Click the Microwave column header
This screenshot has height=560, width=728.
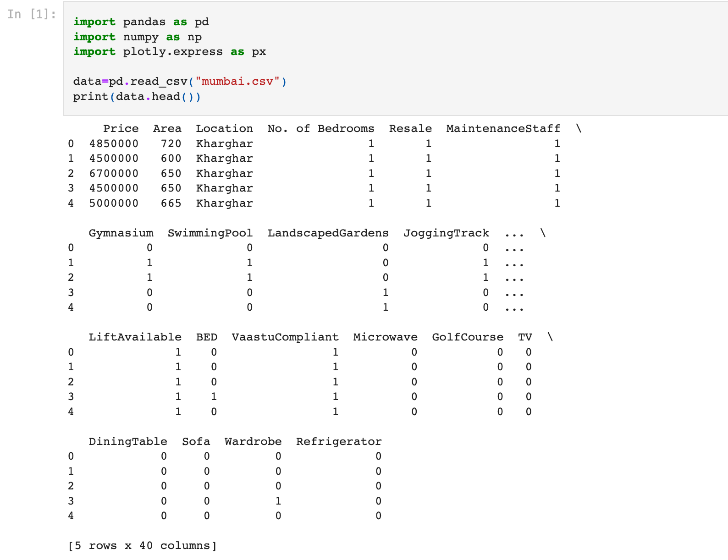coord(386,337)
